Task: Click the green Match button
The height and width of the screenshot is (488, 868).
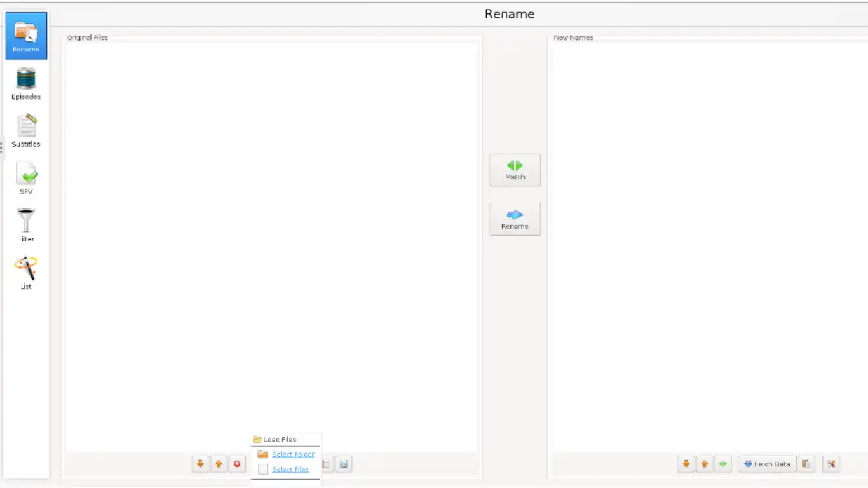Action: pos(515,170)
